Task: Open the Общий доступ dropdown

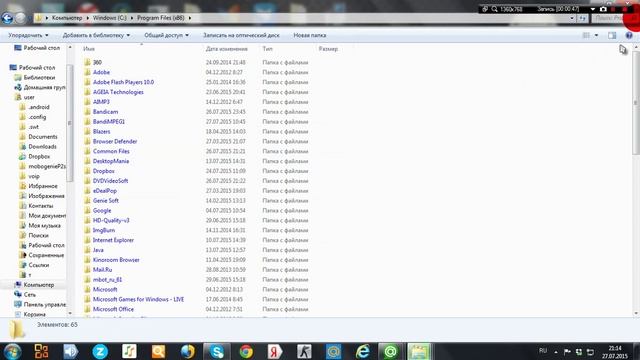Action: (x=167, y=36)
